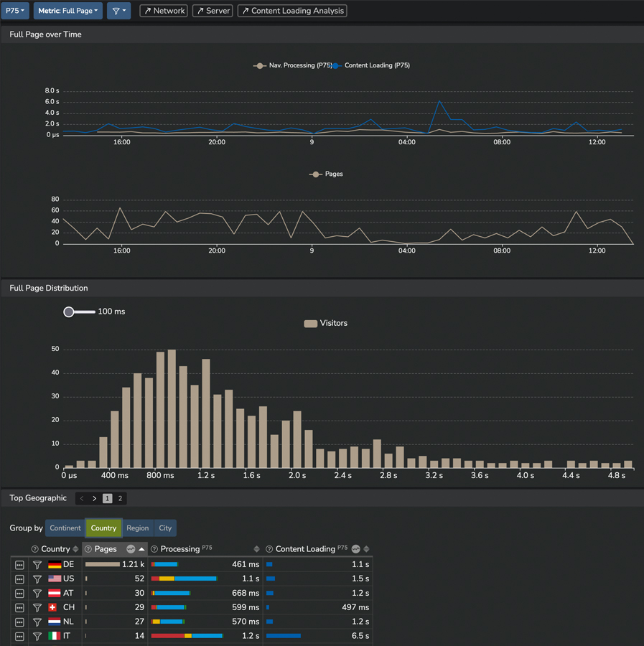Group by Country
Screen dimensions: 644x646
pos(103,528)
